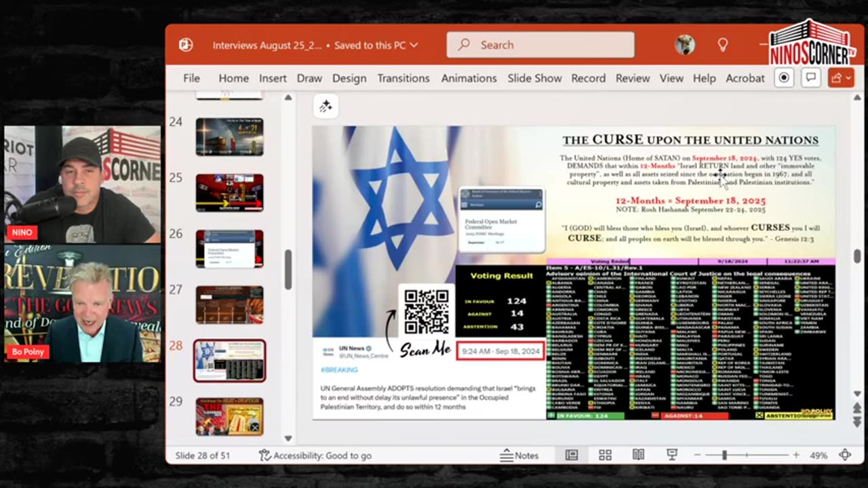Click the lightbulb tips icon
The image size is (868, 488).
723,45
